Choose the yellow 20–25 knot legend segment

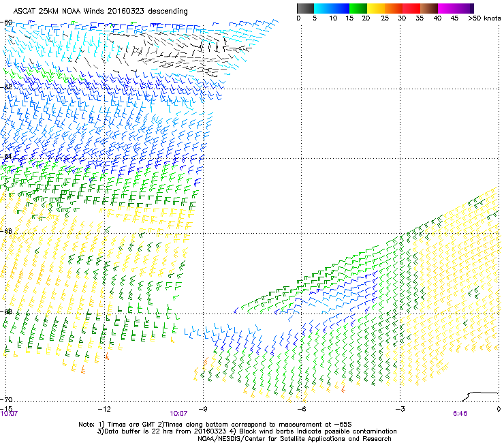click(x=376, y=8)
